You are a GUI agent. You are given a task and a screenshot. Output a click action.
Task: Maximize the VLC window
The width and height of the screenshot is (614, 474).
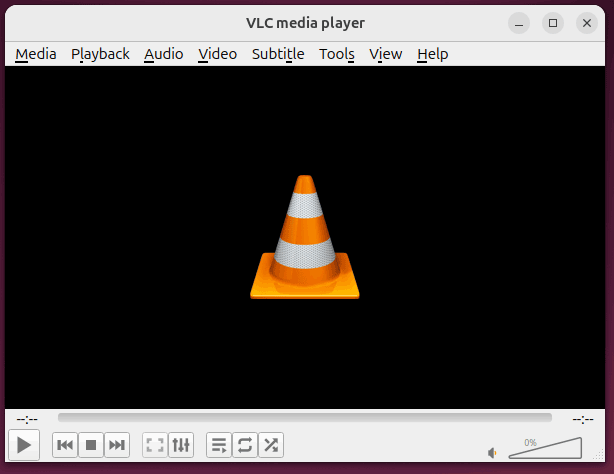pos(553,23)
